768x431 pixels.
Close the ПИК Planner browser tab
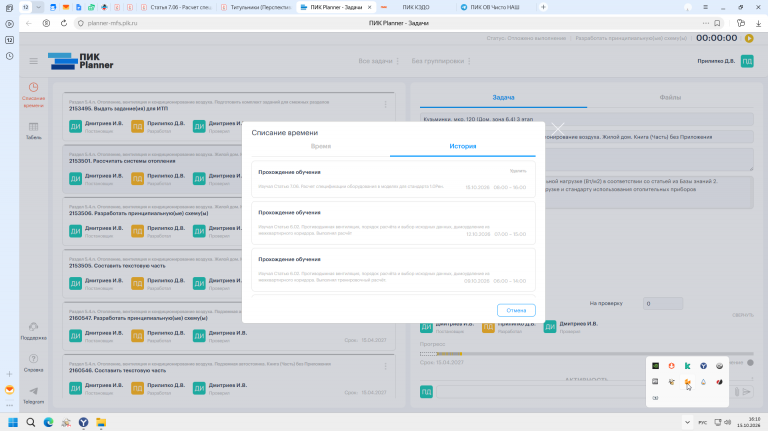click(369, 7)
